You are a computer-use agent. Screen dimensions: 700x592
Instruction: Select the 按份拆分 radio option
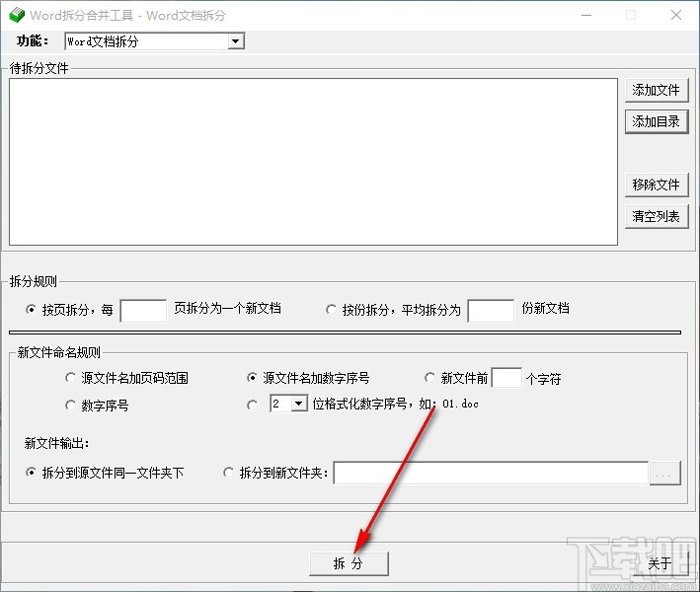(331, 309)
